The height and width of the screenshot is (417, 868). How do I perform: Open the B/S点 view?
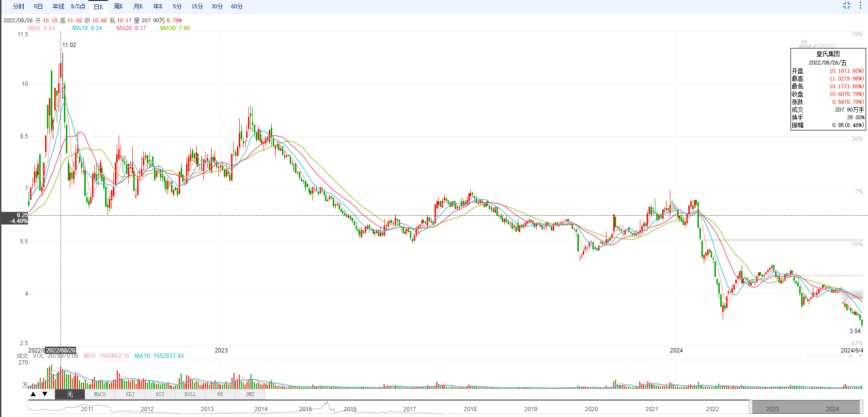pyautogui.click(x=78, y=6)
